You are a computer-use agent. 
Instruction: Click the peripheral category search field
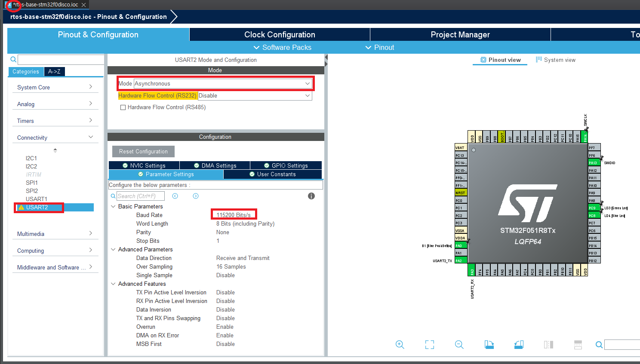tap(61, 60)
